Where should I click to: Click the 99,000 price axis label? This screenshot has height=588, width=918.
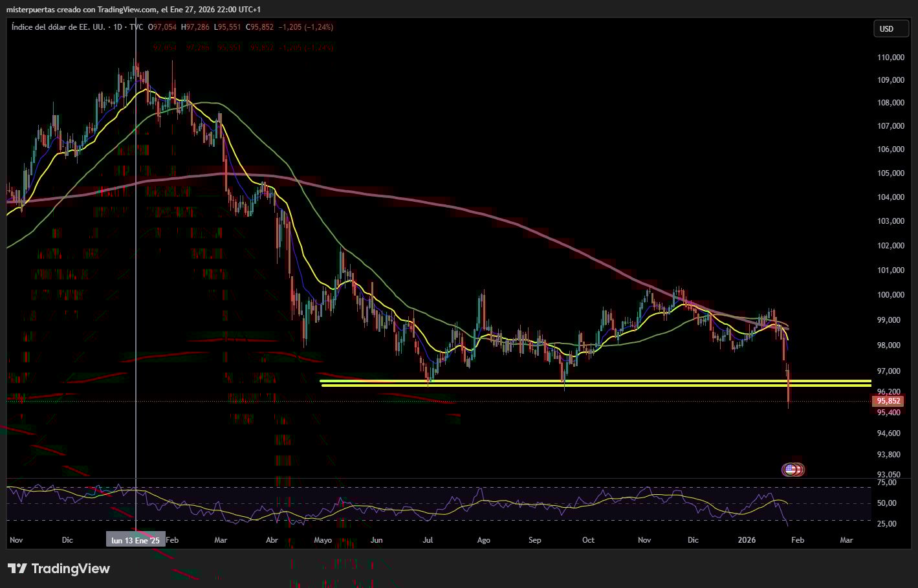tap(889, 320)
